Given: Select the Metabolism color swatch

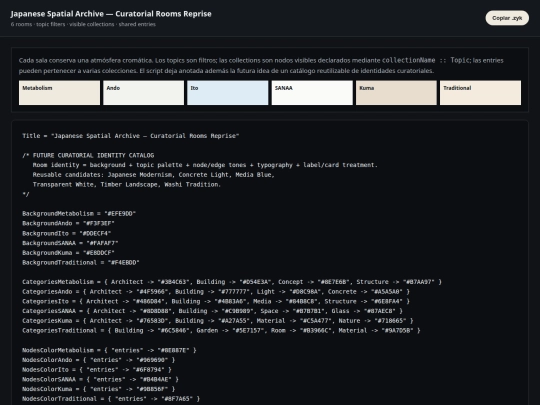Looking at the screenshot, I should pyautogui.click(x=59, y=93).
